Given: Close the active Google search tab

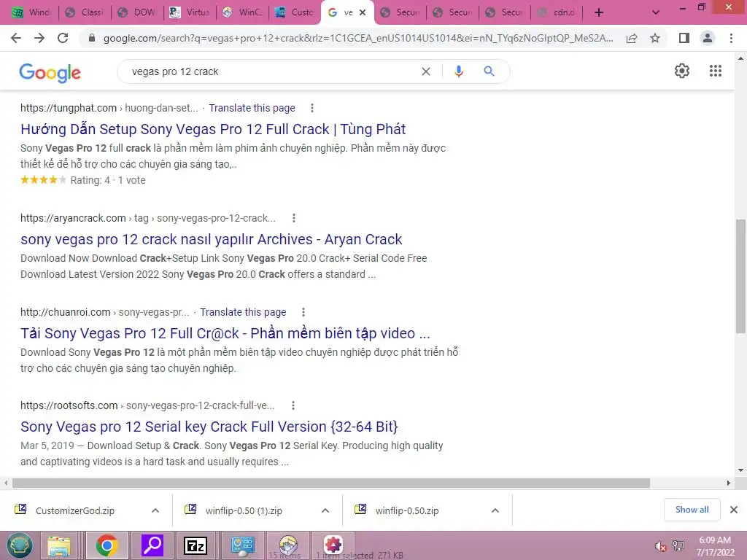Looking at the screenshot, I should (x=363, y=12).
